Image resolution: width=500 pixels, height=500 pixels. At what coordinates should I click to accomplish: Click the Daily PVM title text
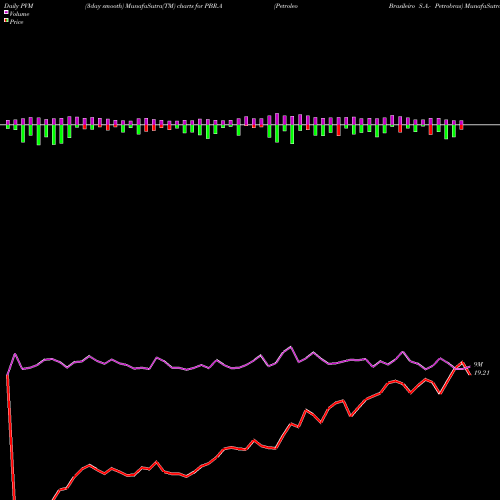[19, 6]
